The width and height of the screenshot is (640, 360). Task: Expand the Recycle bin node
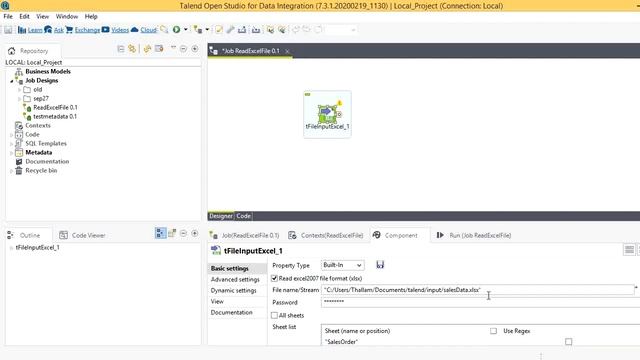click(x=11, y=171)
